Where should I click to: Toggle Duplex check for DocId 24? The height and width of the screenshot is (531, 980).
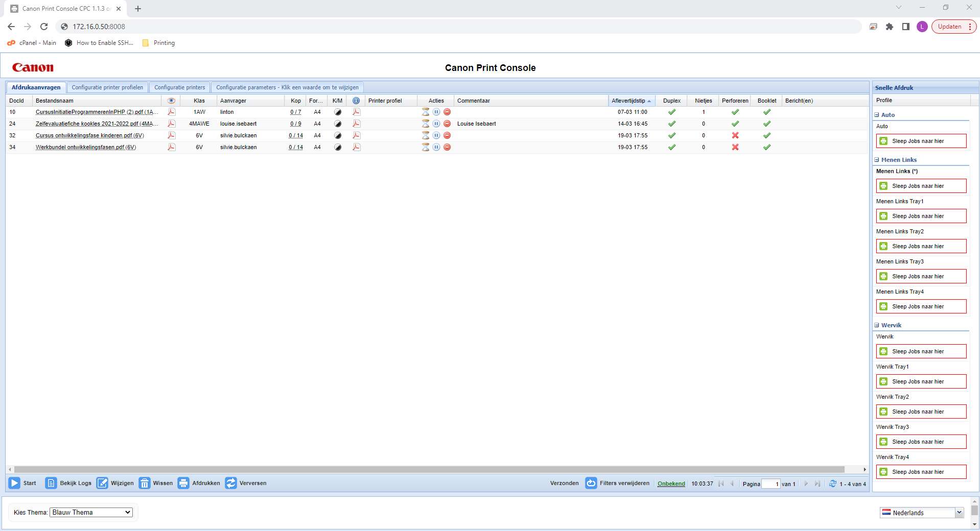(x=672, y=124)
